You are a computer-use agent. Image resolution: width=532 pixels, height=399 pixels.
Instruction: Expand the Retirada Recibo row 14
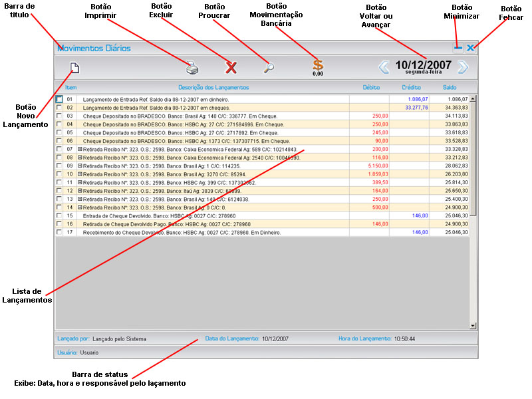(80, 207)
